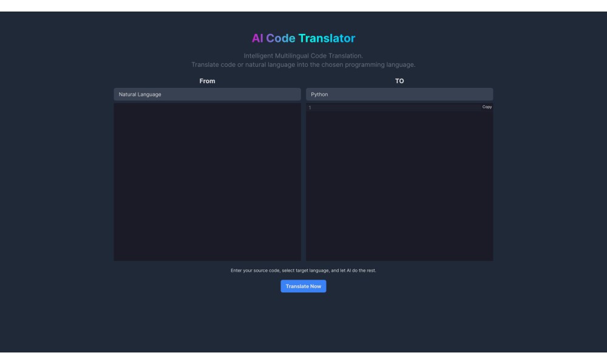Click the TO column label

click(x=399, y=81)
